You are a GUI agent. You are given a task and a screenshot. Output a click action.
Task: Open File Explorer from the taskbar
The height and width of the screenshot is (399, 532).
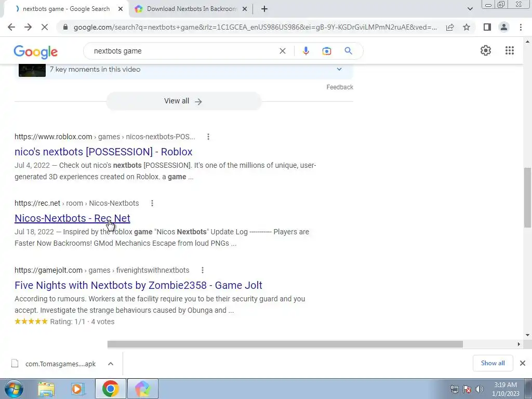(x=46, y=389)
